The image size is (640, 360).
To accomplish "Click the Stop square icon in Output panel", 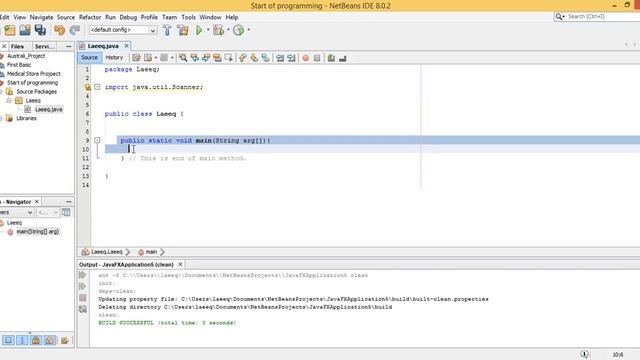I will (82, 298).
